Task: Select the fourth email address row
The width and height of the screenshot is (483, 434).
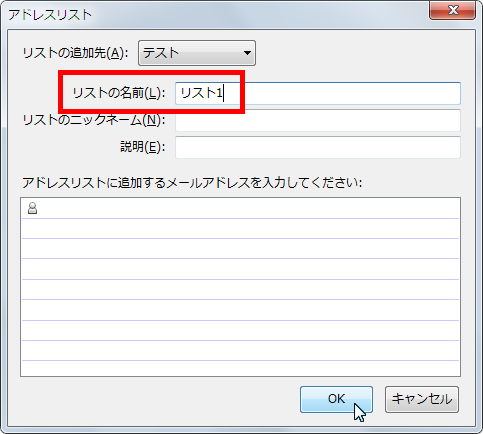Action: [240, 269]
